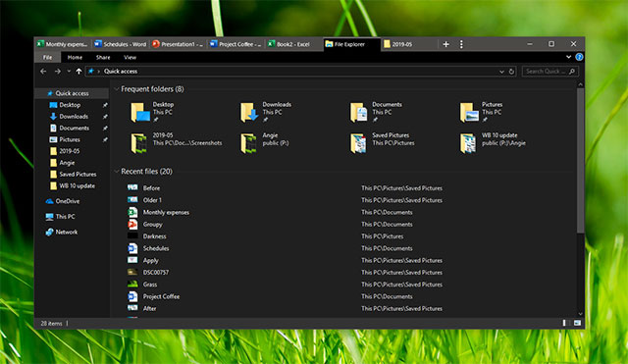Screen dimensions: 628x364
Task: Switch to the Schedules - Word tab
Action: (x=120, y=44)
